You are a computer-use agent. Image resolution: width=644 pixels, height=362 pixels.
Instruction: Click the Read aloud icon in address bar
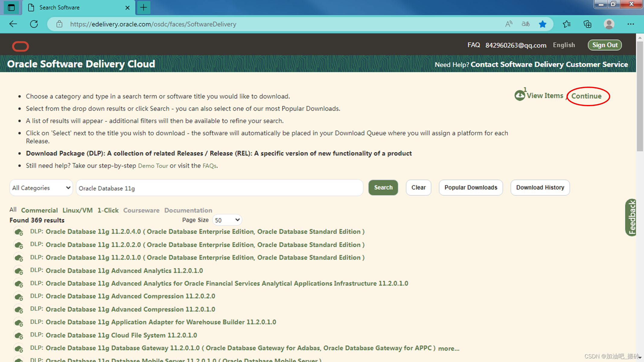tap(509, 24)
